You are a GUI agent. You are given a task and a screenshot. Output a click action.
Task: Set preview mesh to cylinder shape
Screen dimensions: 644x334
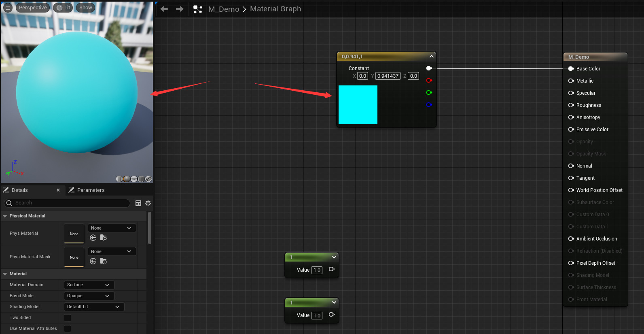click(119, 179)
